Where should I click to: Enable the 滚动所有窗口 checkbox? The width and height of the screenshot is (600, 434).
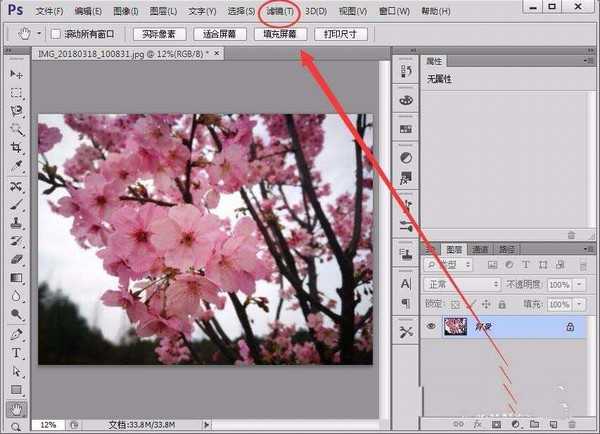pos(56,34)
